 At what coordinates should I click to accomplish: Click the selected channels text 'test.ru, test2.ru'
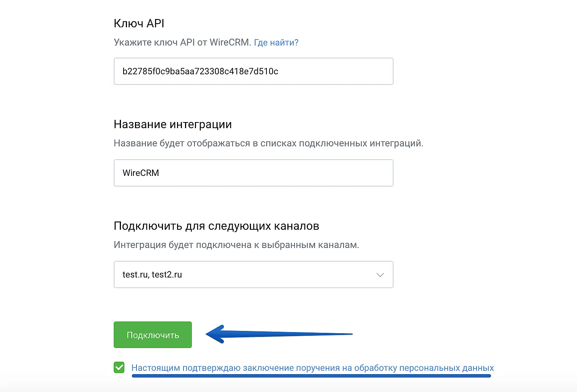tap(152, 274)
